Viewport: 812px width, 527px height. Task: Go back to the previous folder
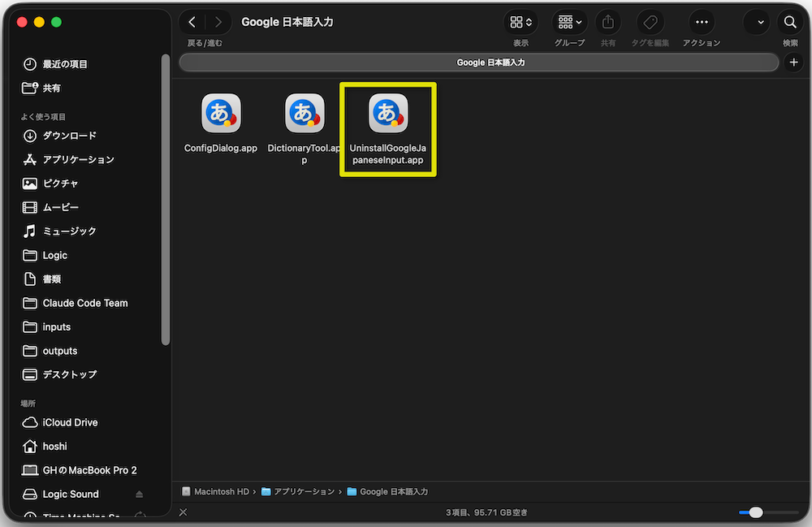coord(192,22)
